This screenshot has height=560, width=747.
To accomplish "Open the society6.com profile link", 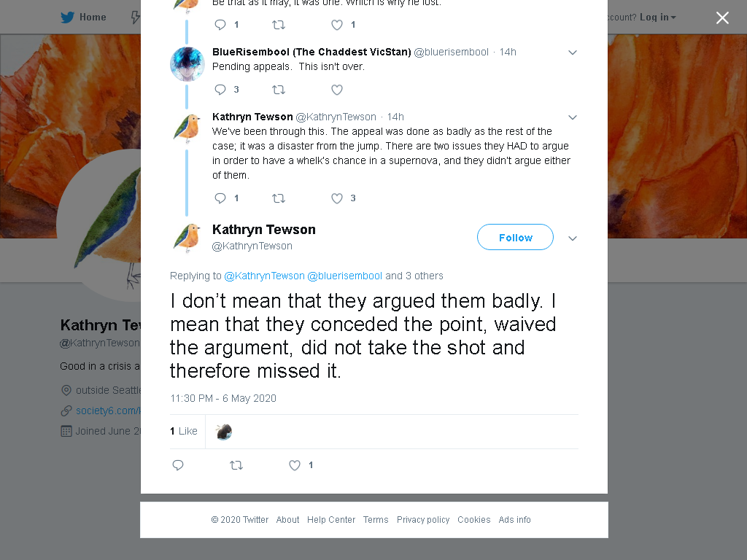I will click(x=108, y=411).
